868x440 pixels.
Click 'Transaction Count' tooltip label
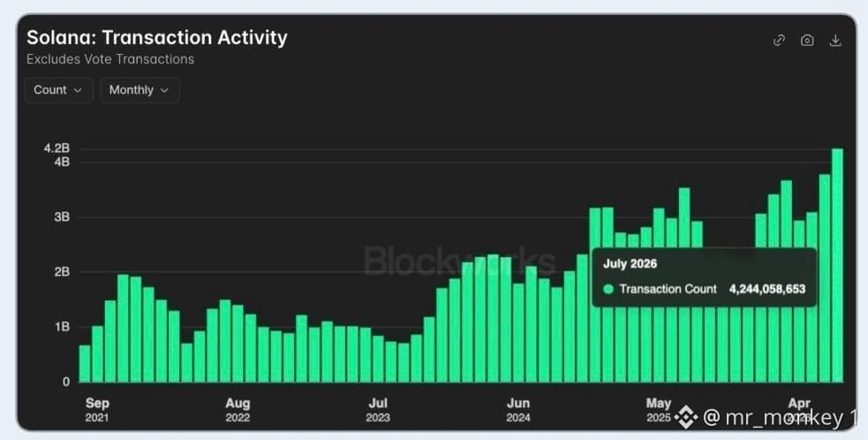668,289
